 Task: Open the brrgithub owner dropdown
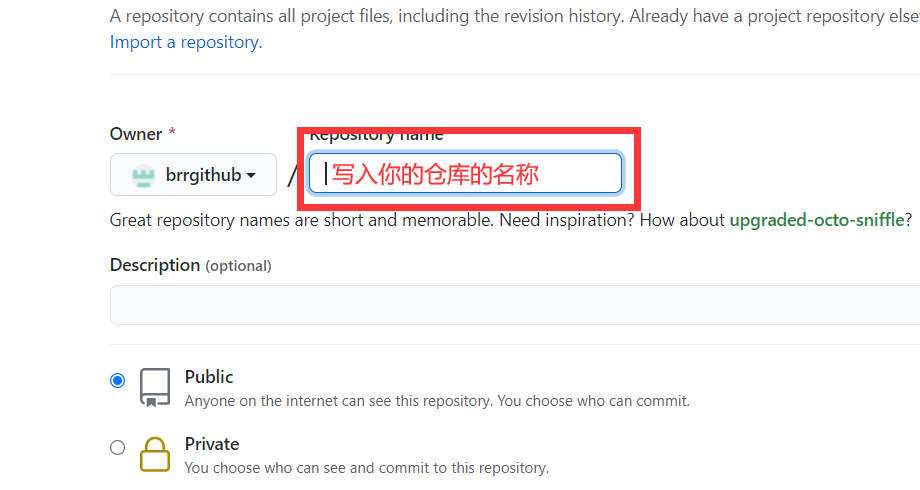[x=193, y=175]
